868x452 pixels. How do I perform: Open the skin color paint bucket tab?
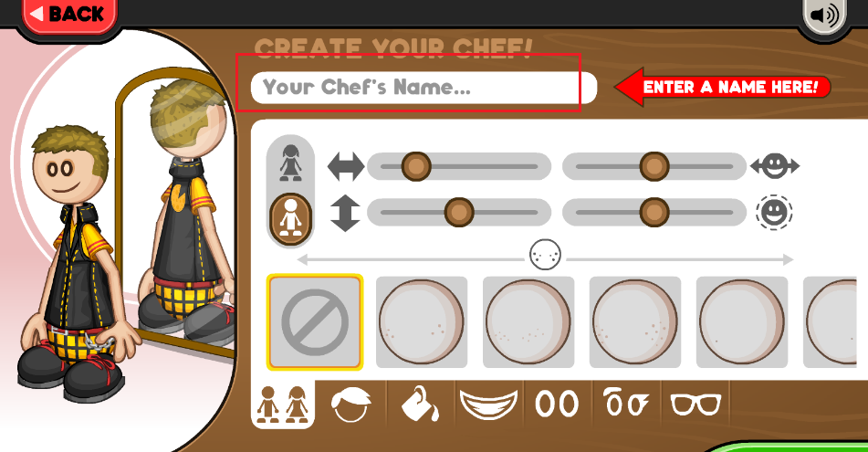point(420,404)
